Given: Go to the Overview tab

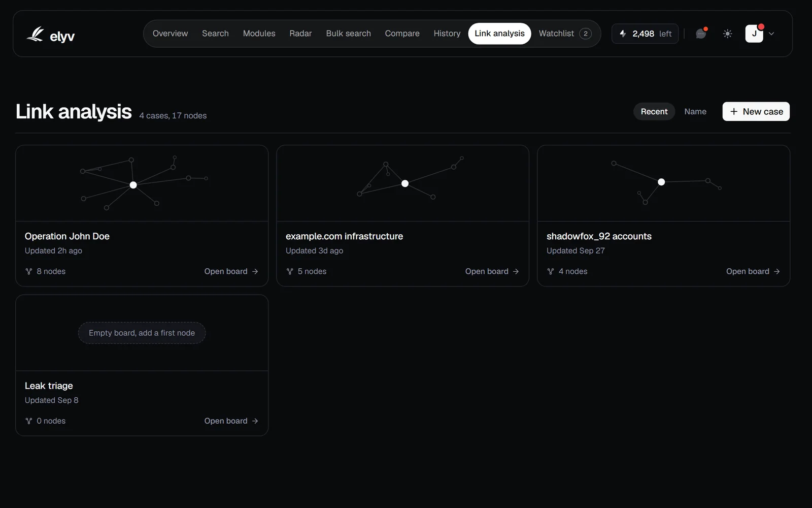Looking at the screenshot, I should (170, 34).
